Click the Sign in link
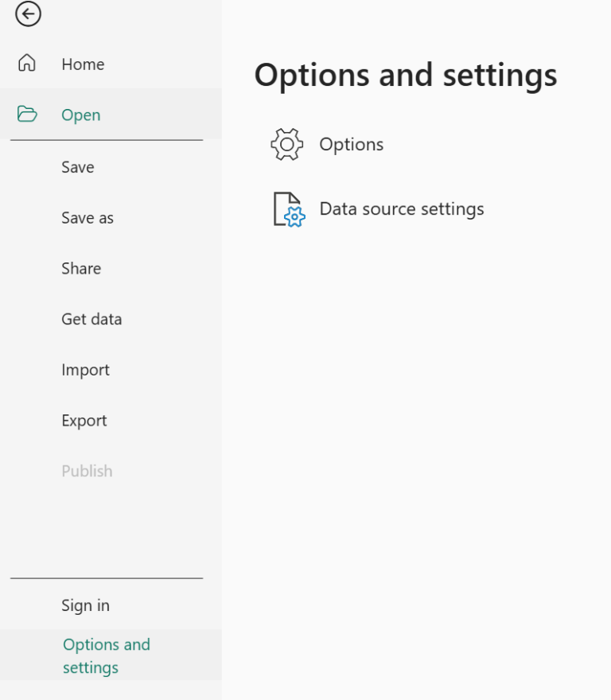 point(85,605)
